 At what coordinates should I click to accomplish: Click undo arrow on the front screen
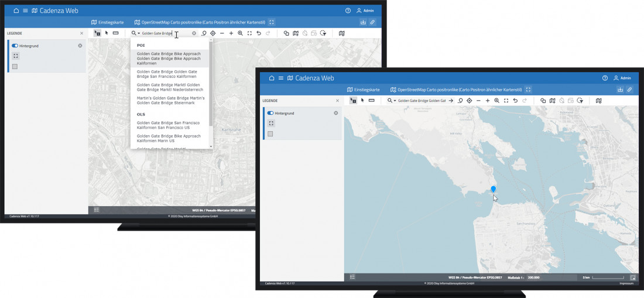pyautogui.click(x=515, y=101)
